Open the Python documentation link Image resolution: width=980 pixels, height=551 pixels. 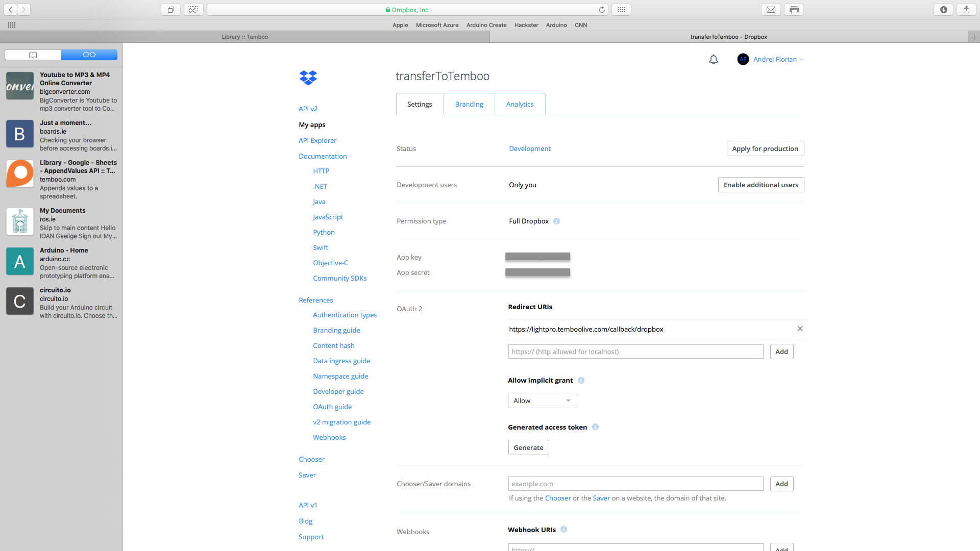pyautogui.click(x=324, y=232)
